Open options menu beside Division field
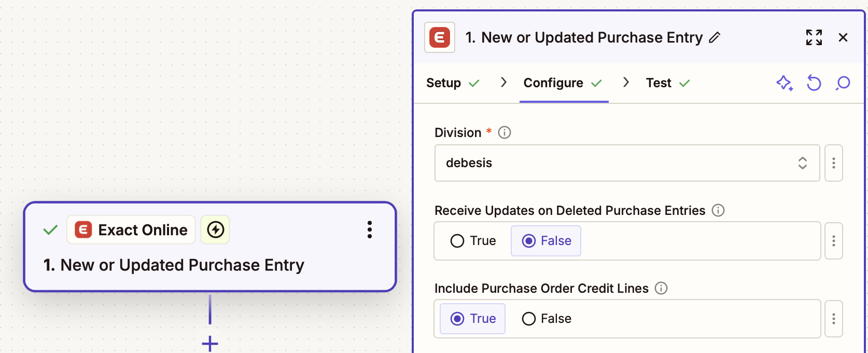 tap(834, 163)
